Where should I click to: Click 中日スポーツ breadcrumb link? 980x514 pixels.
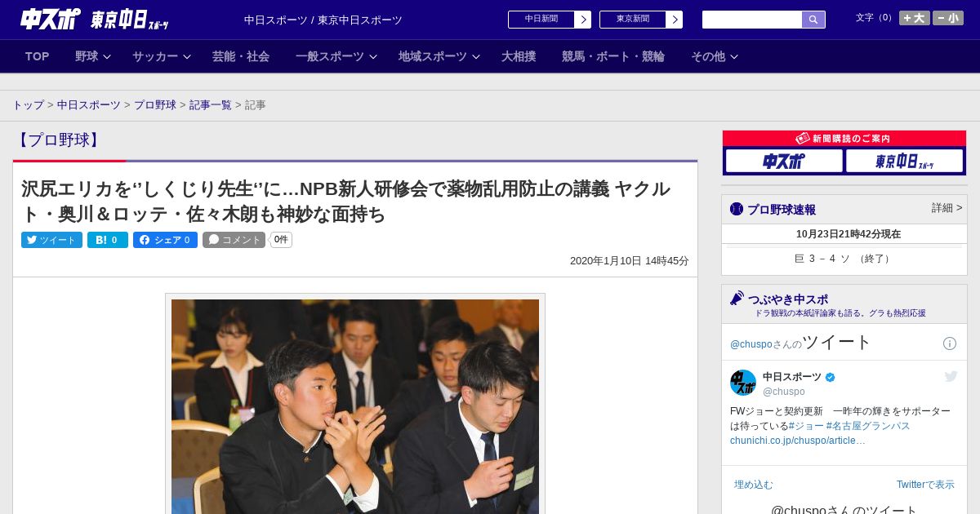coord(89,105)
